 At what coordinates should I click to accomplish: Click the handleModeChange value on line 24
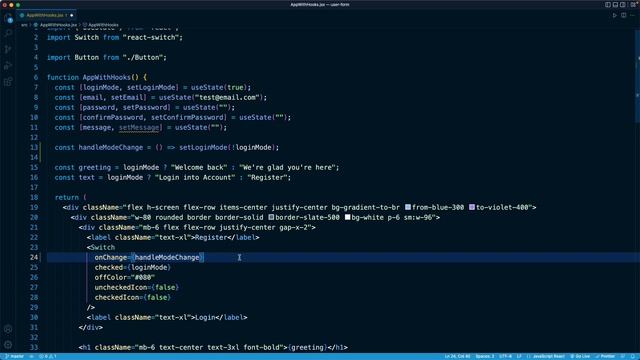pos(167,257)
